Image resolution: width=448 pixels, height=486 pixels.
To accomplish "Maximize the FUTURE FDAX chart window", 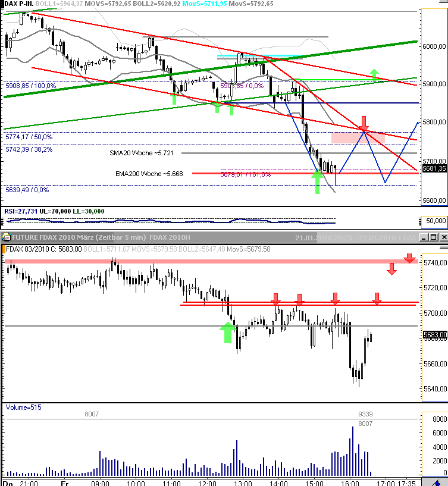I will pos(434,237).
